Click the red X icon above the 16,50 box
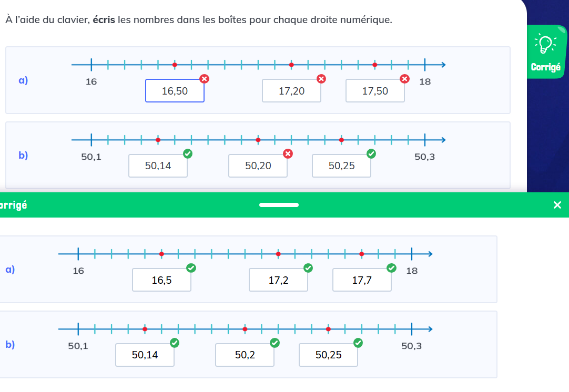This screenshot has height=392, width=569. tap(205, 79)
